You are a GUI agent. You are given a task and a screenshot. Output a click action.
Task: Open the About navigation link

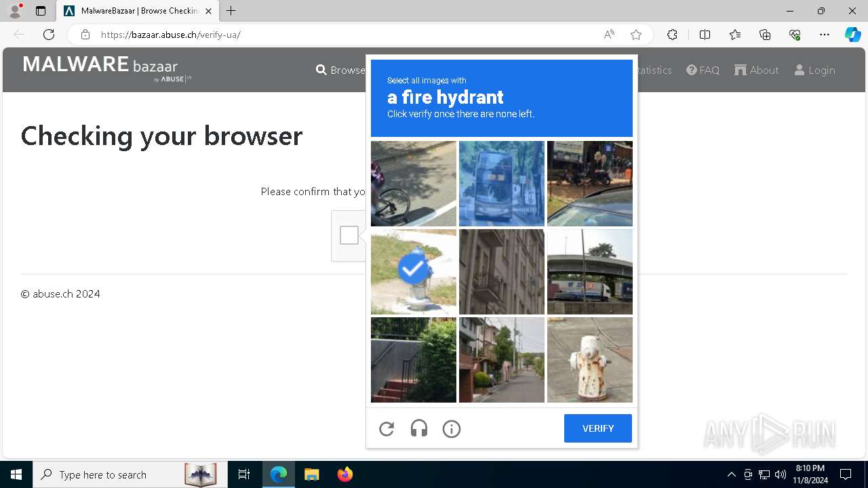click(x=756, y=70)
